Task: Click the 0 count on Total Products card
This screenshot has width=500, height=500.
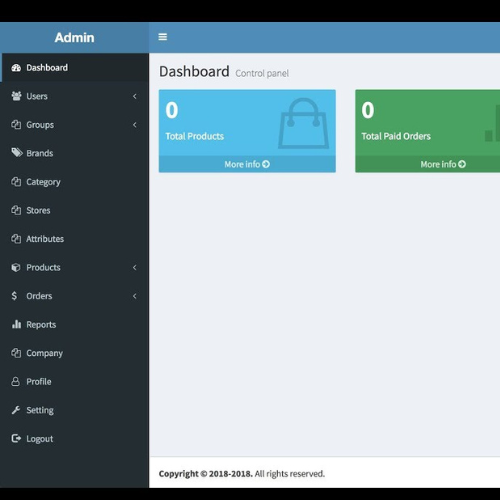Action: click(172, 110)
